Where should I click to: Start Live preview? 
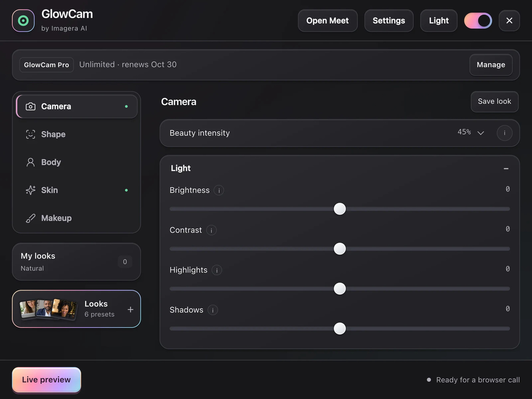pyautogui.click(x=47, y=380)
